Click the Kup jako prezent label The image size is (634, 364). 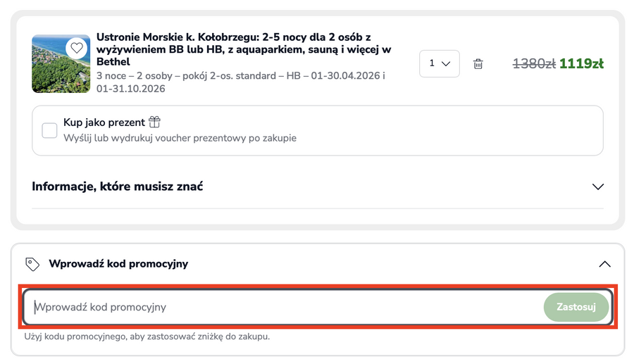click(104, 122)
